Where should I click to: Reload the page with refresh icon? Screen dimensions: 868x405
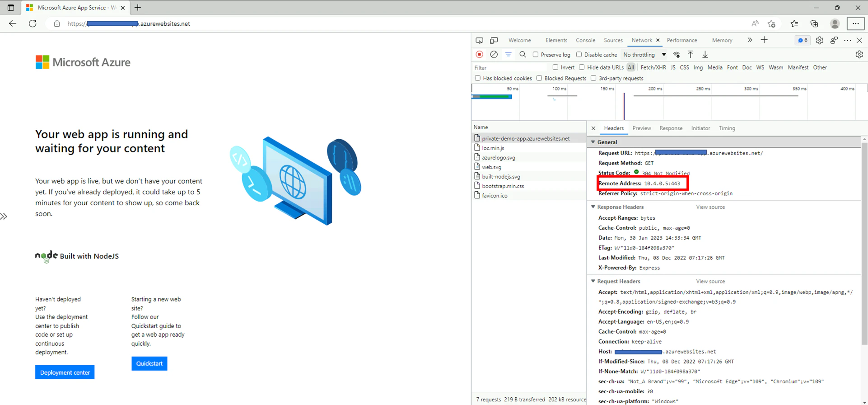(x=33, y=24)
